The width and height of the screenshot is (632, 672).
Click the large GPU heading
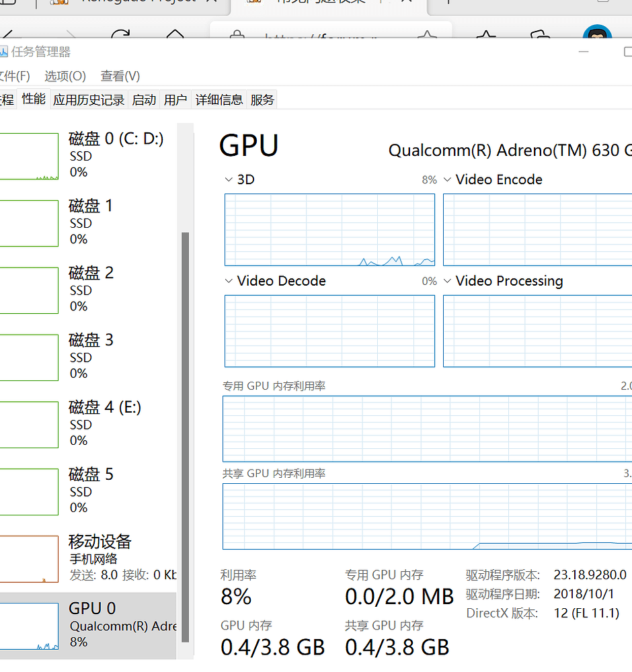click(249, 146)
